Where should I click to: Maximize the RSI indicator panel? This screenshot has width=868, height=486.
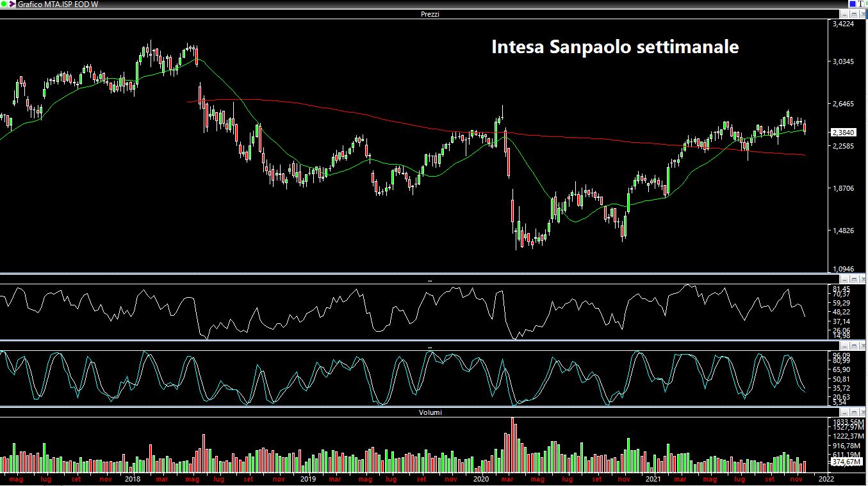[x=853, y=280]
